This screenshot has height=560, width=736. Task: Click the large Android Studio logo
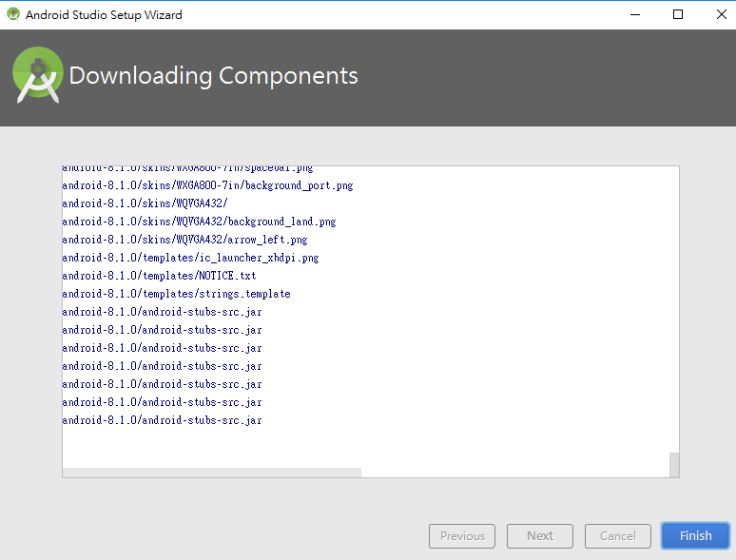click(x=37, y=75)
